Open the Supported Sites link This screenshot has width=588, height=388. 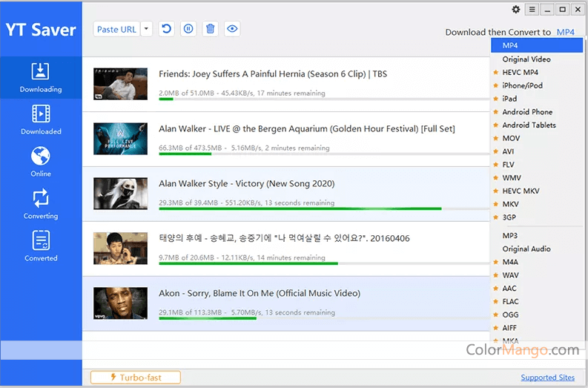[x=547, y=378]
